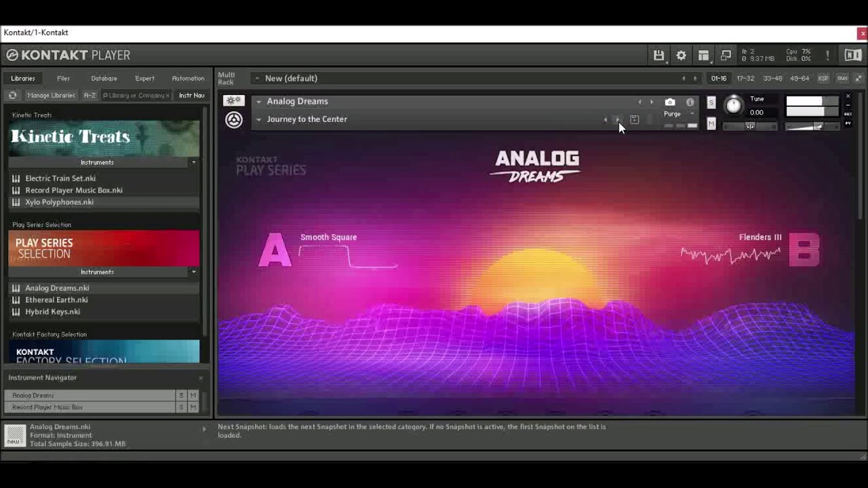
Task: Load previous multi arrow in Multi Rack
Action: click(x=684, y=79)
